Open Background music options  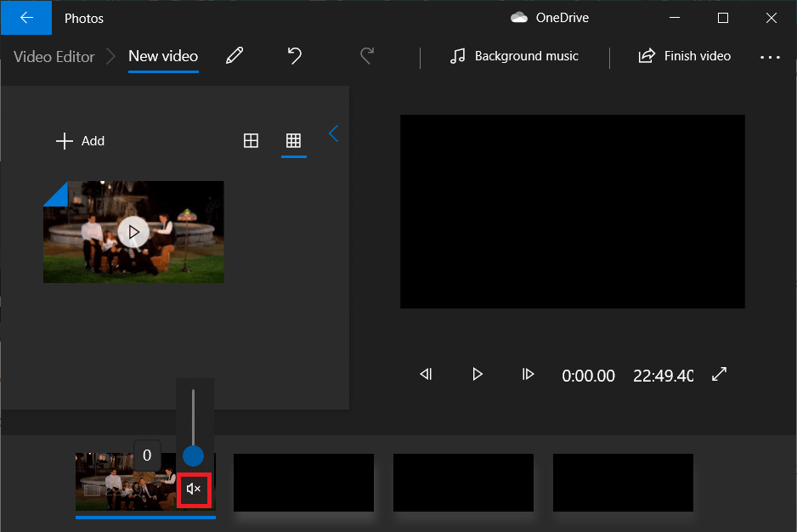click(514, 56)
